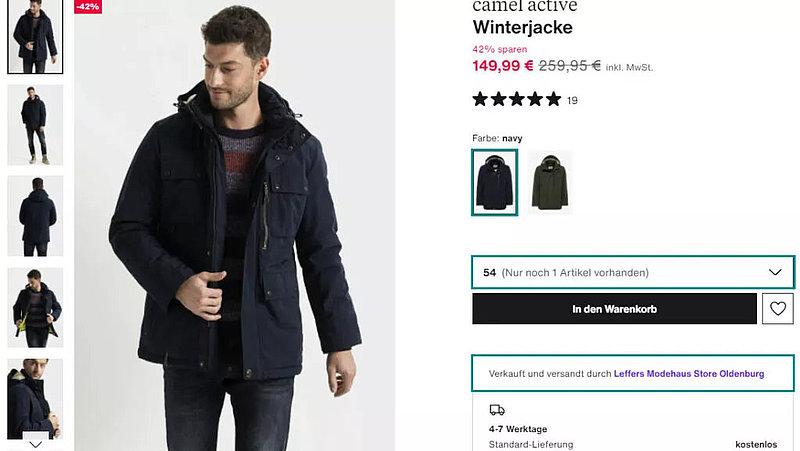View the back-view jacket thumbnail

click(35, 216)
